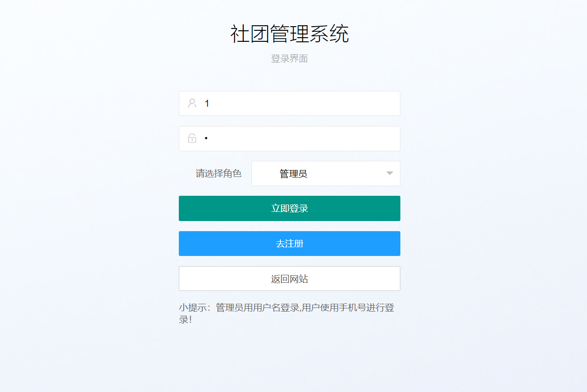Screen dimensions: 587x392
Task: Click the 请选择角色 label
Action: 218,173
